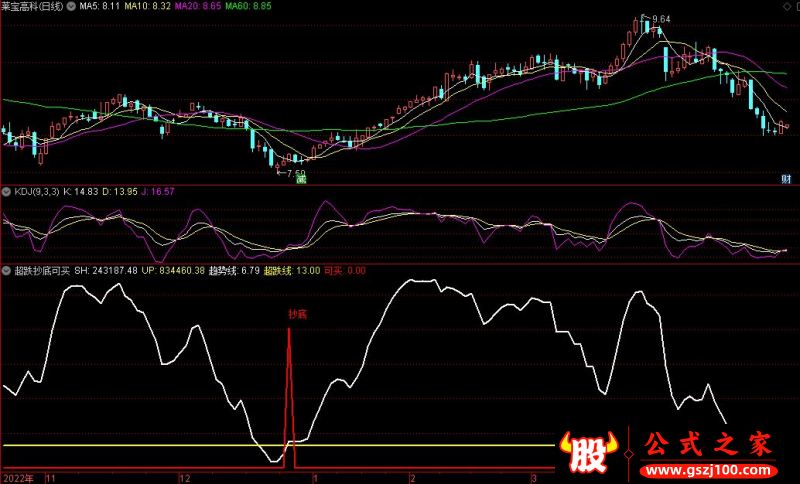Expand the 超跌抄底可买 indicator menu arrow
Image resolution: width=800 pixels, height=484 pixels.
7,271
